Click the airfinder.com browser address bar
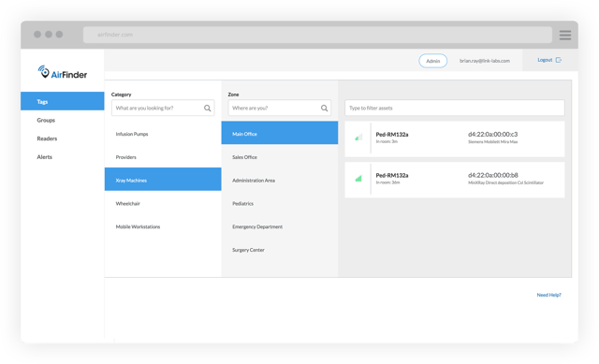This screenshot has width=599, height=364. pyautogui.click(x=317, y=35)
